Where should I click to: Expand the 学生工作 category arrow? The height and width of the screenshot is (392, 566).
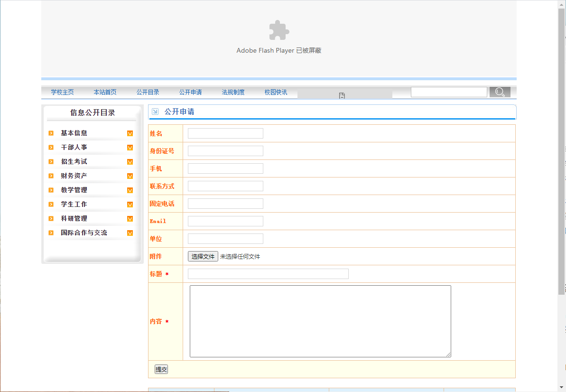[x=130, y=205]
